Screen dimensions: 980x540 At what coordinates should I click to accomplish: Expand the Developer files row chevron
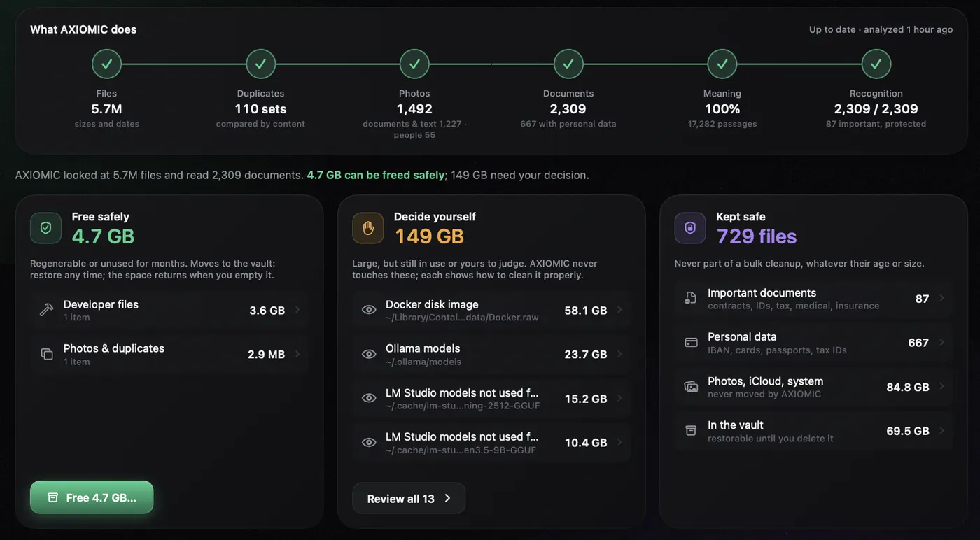click(297, 310)
